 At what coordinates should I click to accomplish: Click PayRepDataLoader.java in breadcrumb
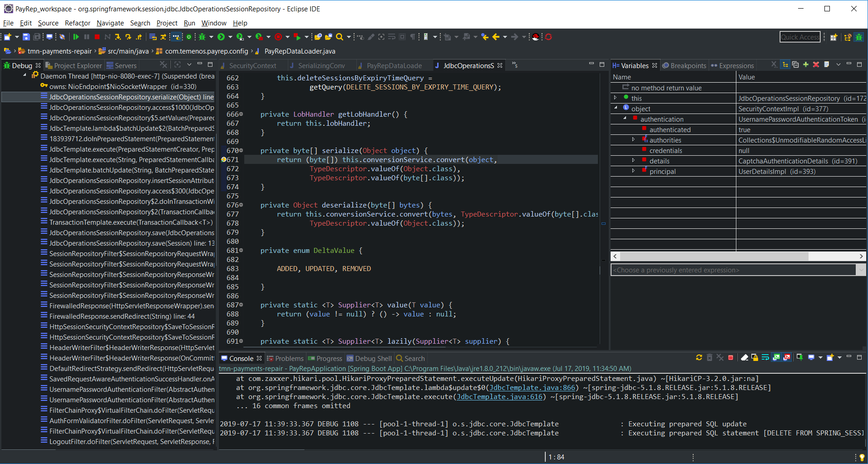pyautogui.click(x=300, y=51)
